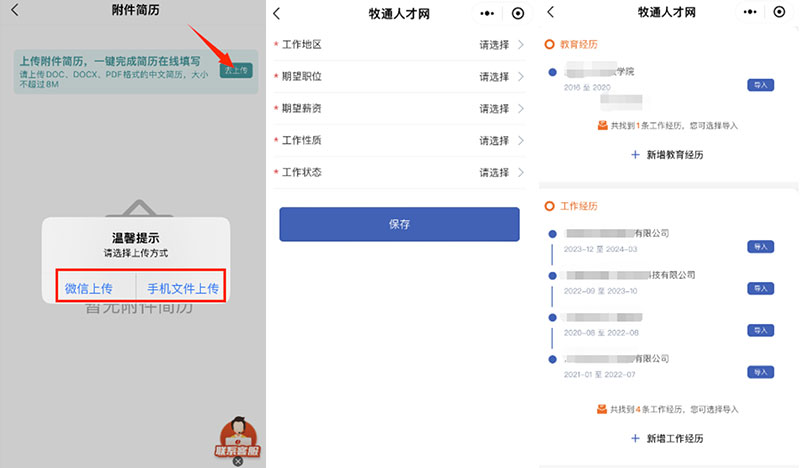Tap back arrow on 附件简历 page
This screenshot has height=468, width=800.
coord(14,12)
